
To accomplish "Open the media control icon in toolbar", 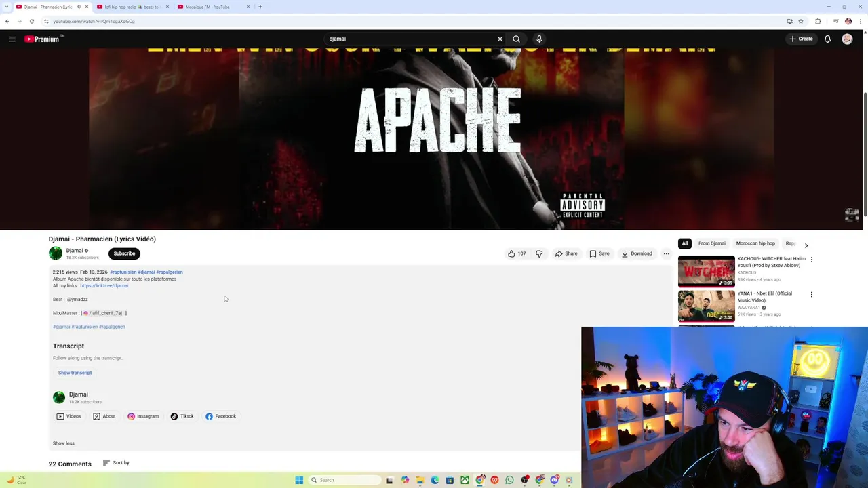I will click(x=835, y=21).
